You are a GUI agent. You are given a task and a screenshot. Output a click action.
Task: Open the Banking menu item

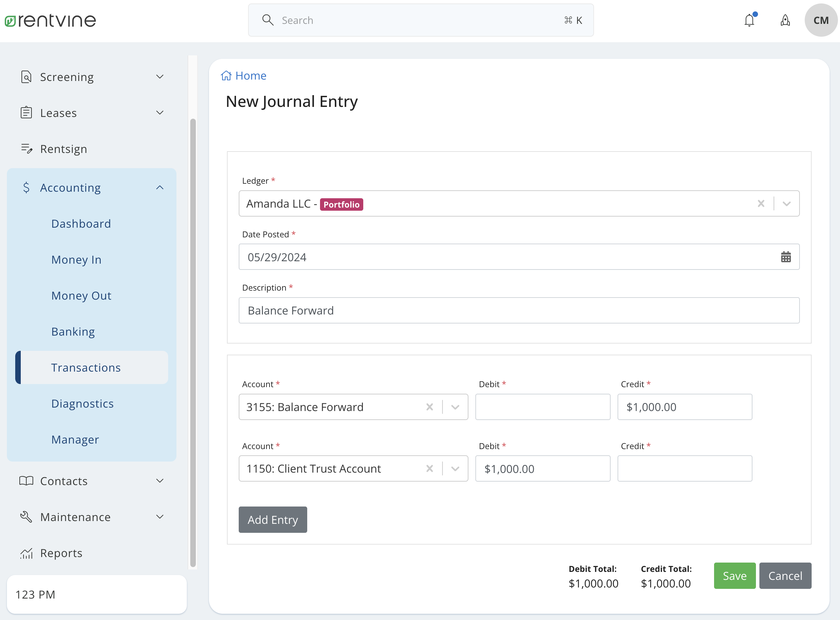73,332
